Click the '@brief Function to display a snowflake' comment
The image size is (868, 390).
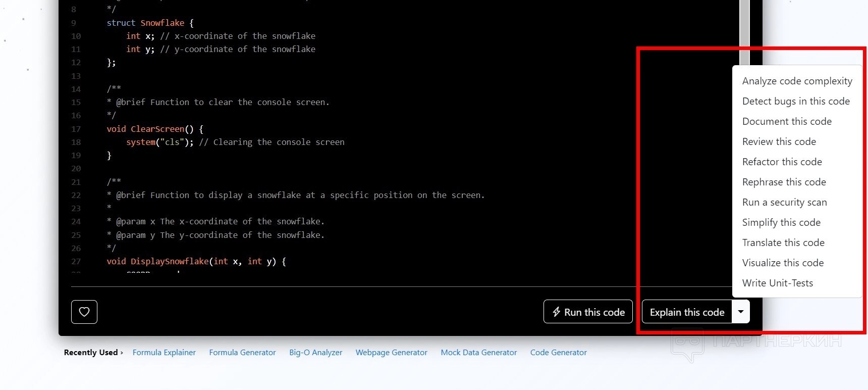(x=296, y=196)
